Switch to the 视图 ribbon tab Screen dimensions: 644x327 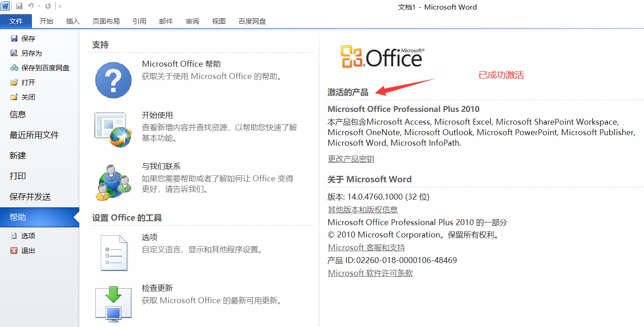click(219, 21)
